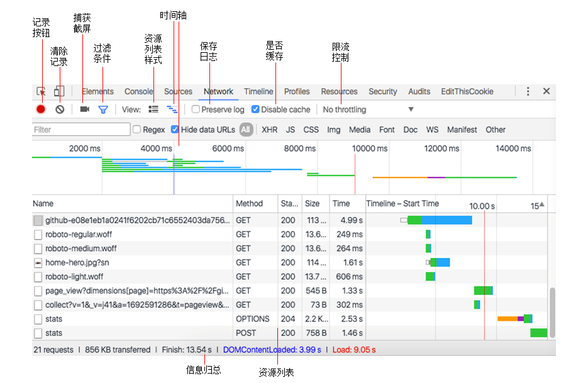Click the roboto-light.woff waterfall bar
588x383 pixels.
pyautogui.click(x=430, y=277)
